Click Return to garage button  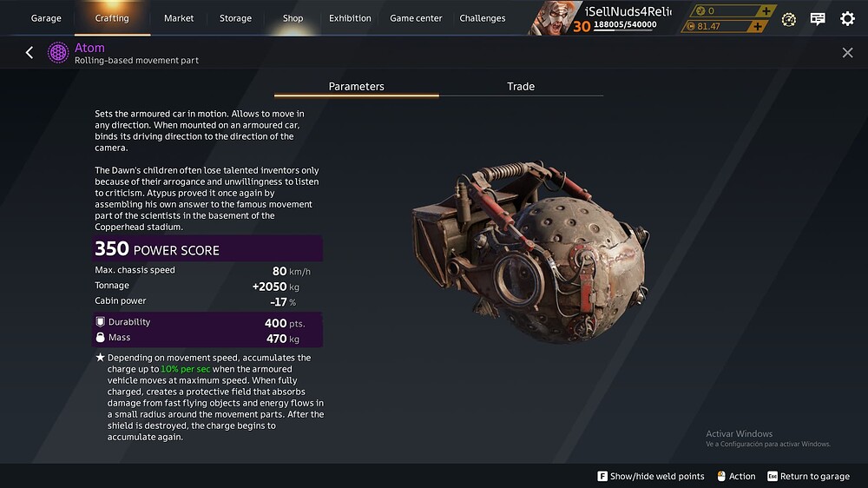coord(809,477)
